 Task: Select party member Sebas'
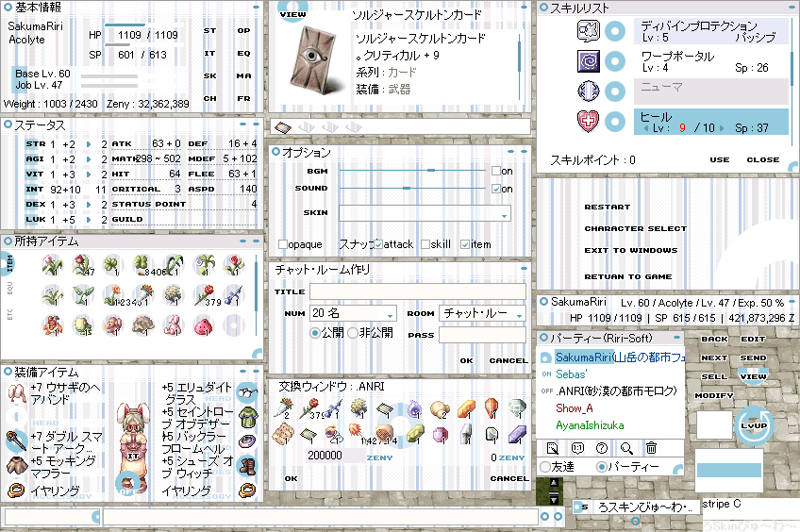tap(571, 374)
